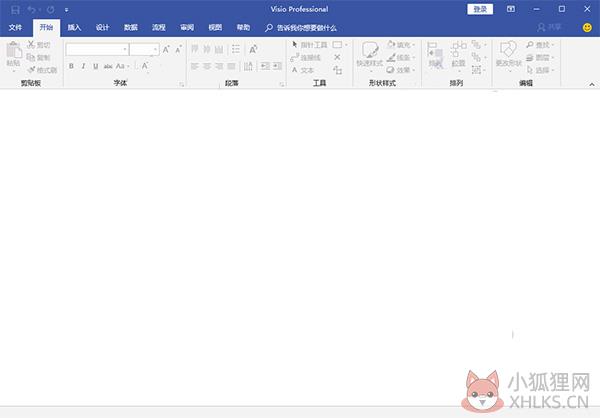Click the Format Painter (格式刷) button
This screenshot has height=418, width=600.
tap(42, 70)
